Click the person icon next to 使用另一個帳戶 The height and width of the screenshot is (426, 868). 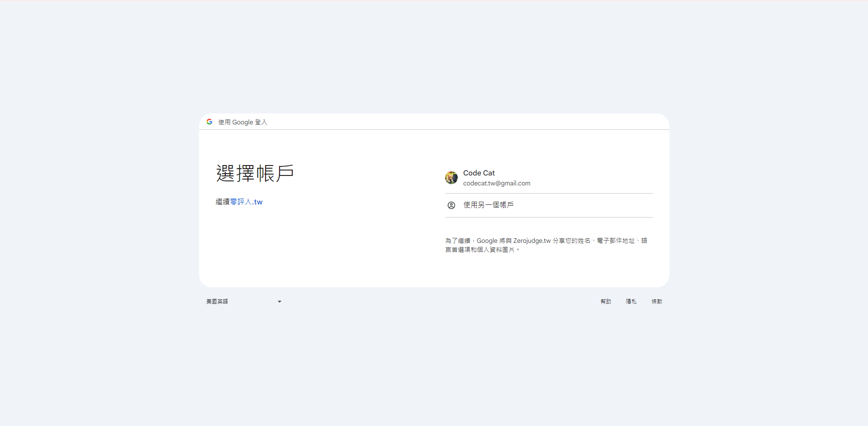point(451,205)
